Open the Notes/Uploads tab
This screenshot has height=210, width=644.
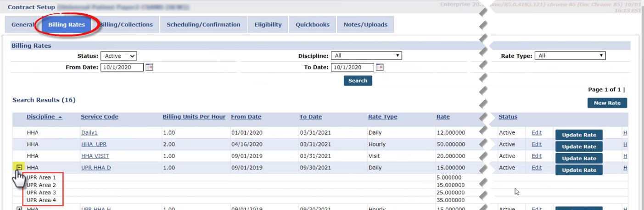[365, 25]
